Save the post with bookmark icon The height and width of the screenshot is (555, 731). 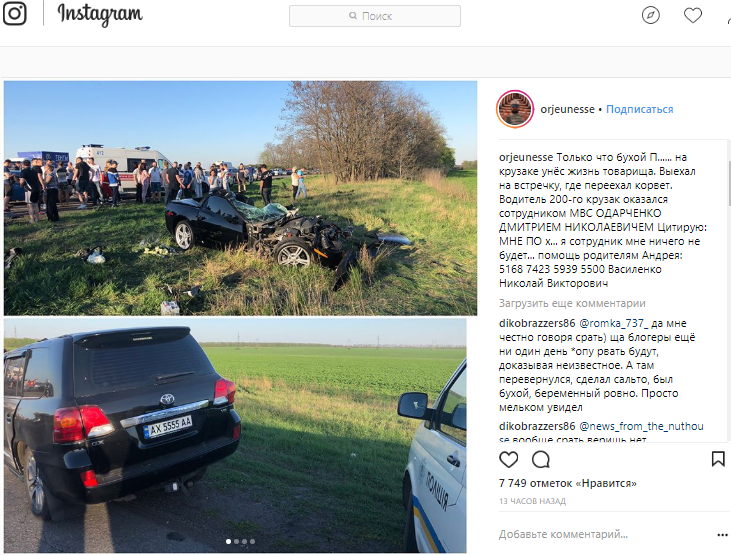point(718,459)
